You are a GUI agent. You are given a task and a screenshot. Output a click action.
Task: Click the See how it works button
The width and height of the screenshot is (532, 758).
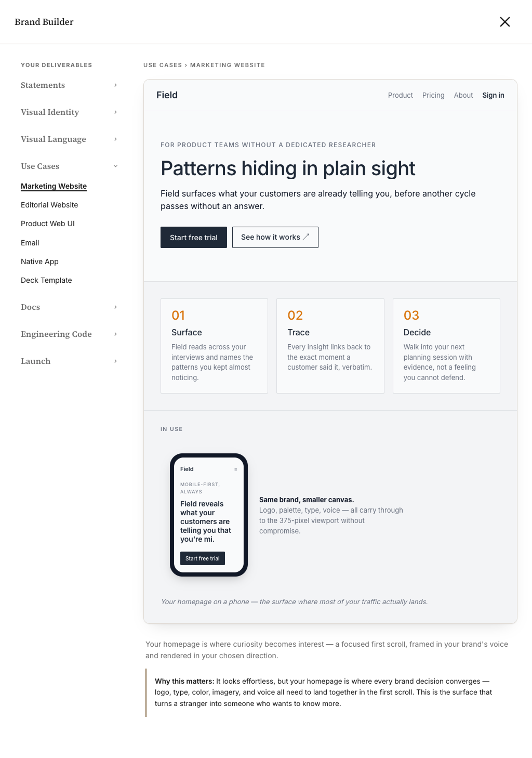(x=275, y=238)
